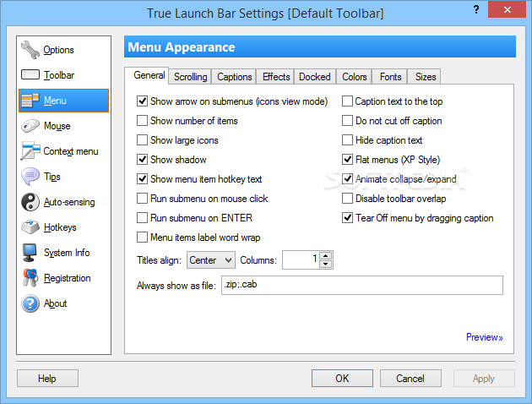Click the Columns number field
The height and width of the screenshot is (404, 532).
301,260
